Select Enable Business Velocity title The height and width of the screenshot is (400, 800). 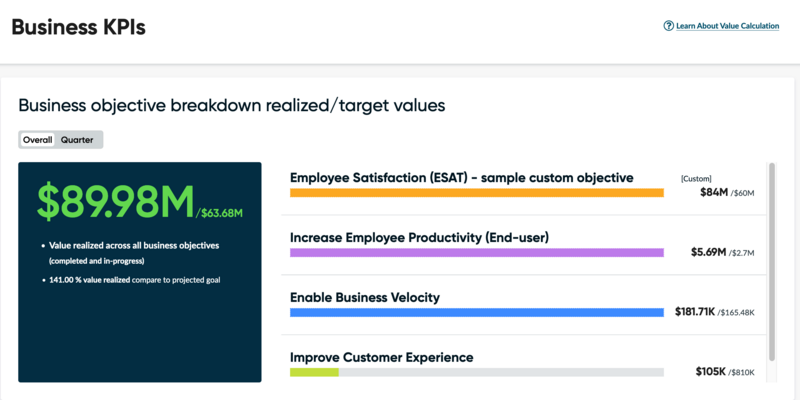(365, 297)
